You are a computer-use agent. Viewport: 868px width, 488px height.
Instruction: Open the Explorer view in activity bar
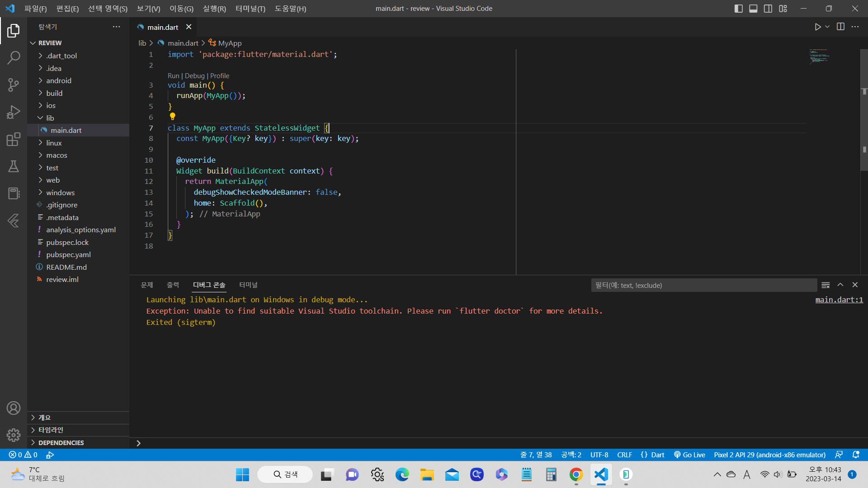pos(14,31)
